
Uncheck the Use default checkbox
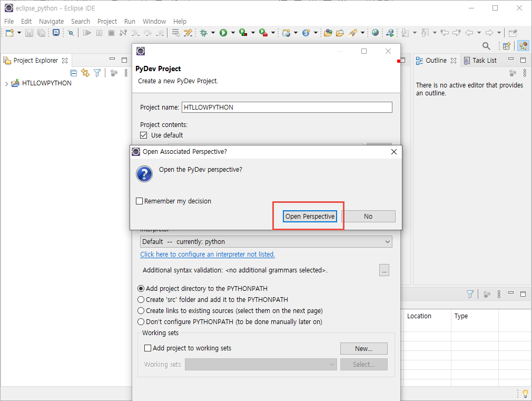(x=143, y=135)
